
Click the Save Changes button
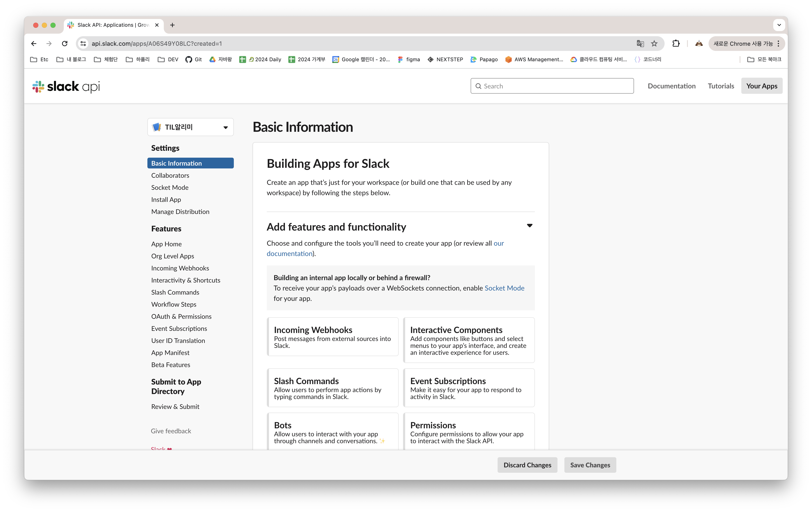pos(590,465)
